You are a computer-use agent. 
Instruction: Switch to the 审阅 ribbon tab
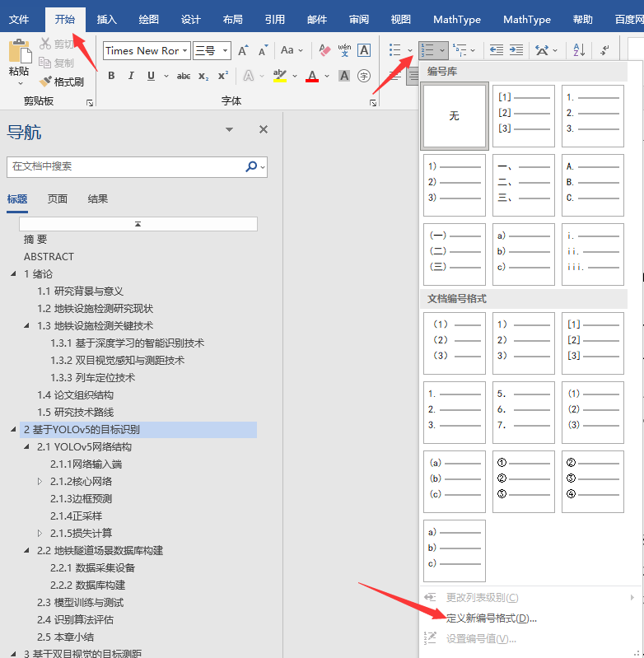[359, 20]
